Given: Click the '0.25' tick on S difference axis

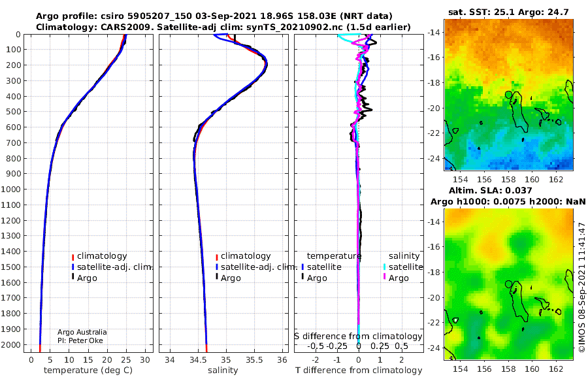Looking at the screenshot, I should [x=380, y=346].
